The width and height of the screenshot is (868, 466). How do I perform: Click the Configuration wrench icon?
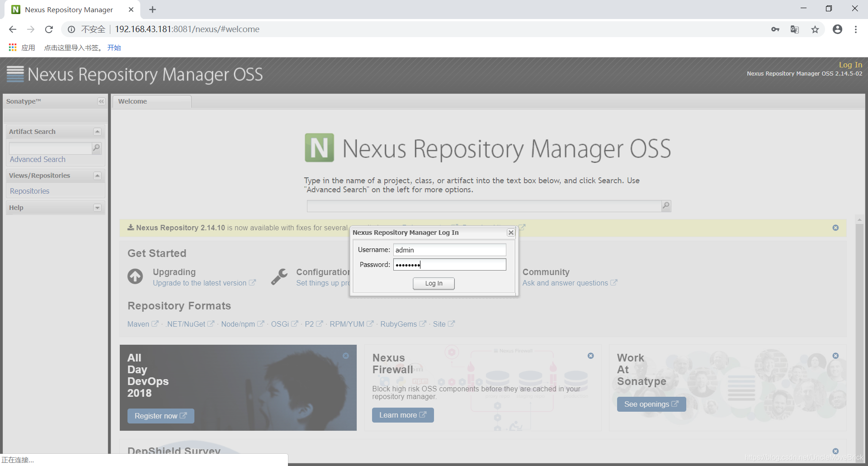279,276
